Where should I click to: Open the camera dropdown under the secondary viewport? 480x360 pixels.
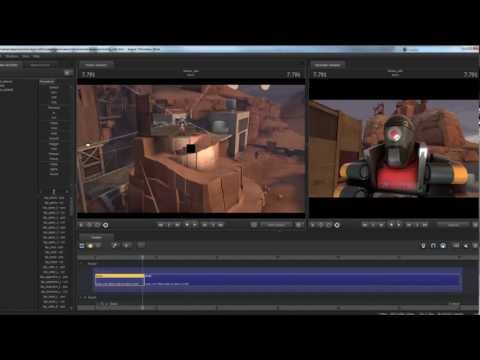coord(454,225)
